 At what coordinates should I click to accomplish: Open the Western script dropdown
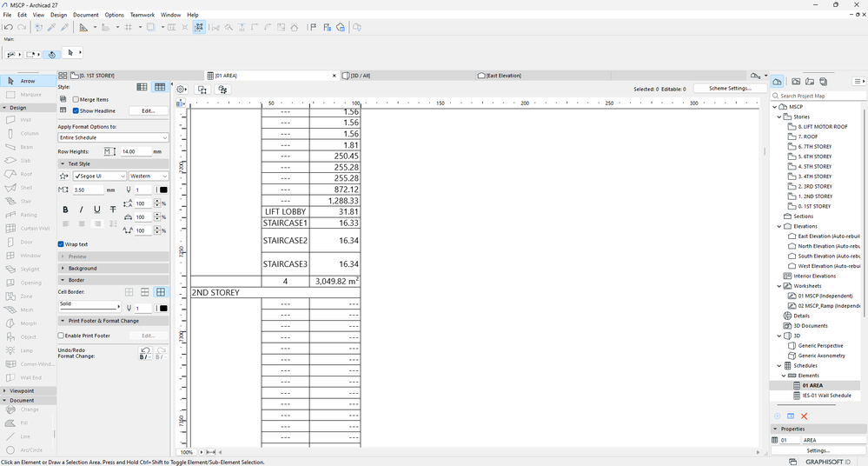tap(149, 176)
